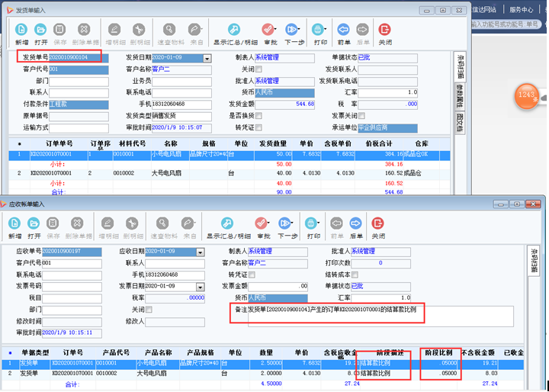Click red 关闭 icon in 发货单输入 toolbar

click(384, 30)
